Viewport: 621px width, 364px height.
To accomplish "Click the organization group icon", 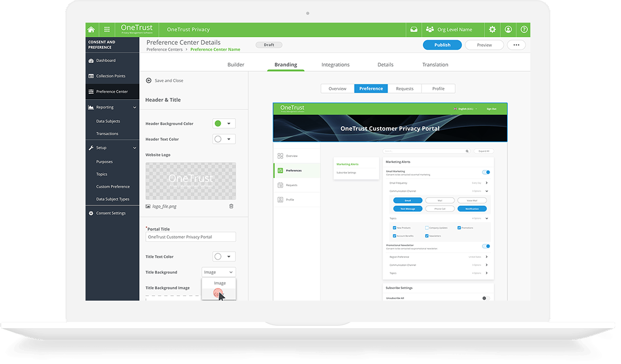I will point(430,30).
